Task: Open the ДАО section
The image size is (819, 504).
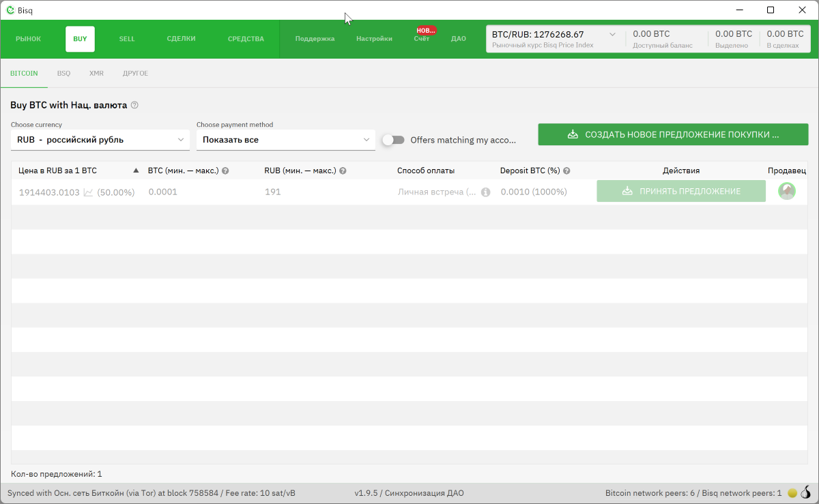Action: tap(459, 39)
